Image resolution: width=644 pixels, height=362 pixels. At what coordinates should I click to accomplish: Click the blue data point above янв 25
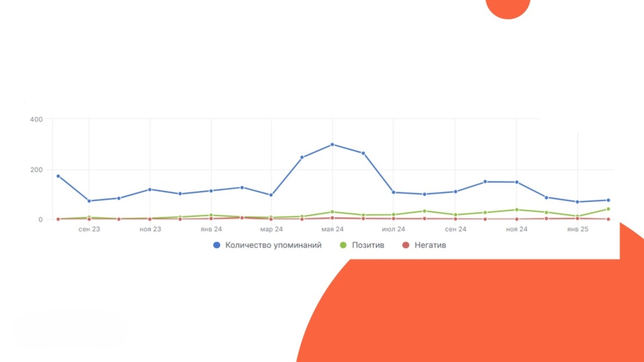[x=577, y=202]
